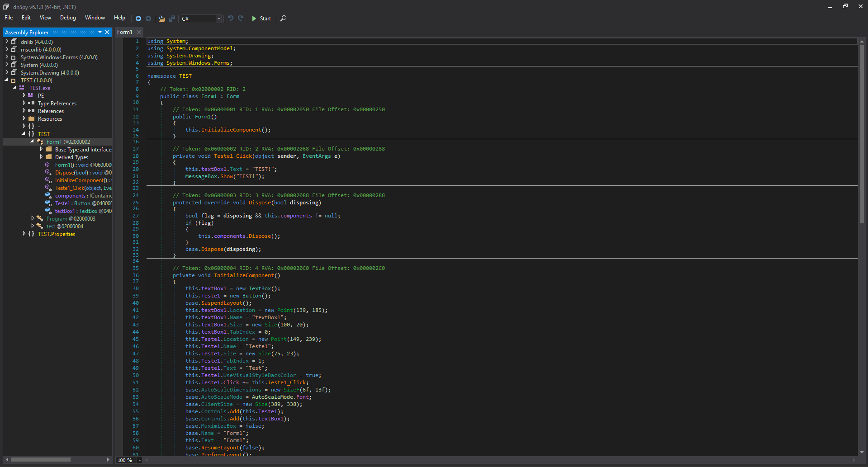Click the Open file folder icon

tap(161, 19)
